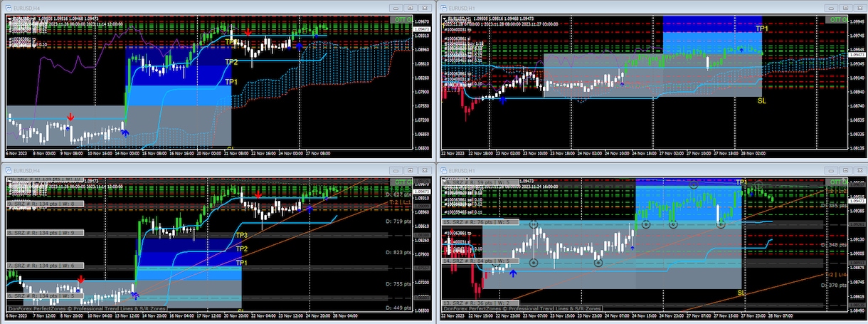Open the symbol triangle menu in the Ichimoku H1 chart

click(444, 19)
